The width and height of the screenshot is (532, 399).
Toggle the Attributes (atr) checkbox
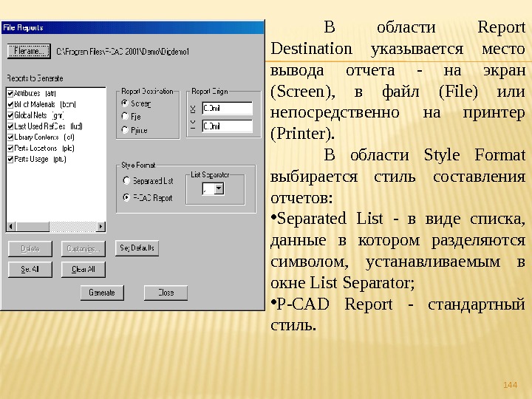point(10,93)
